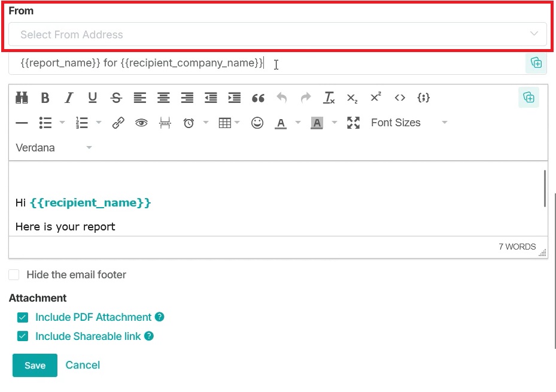Disable Include Shareable link
The height and width of the screenshot is (392, 556).
click(22, 336)
